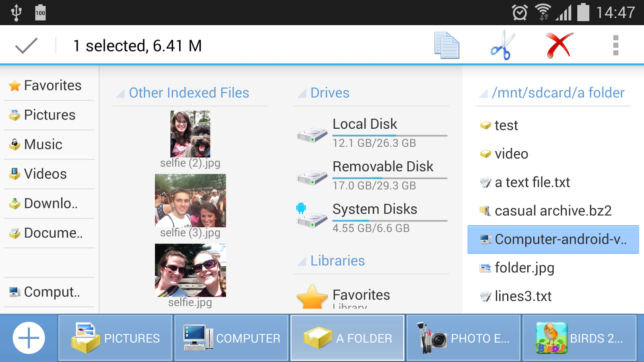Open the /mnt/sdcard/a folder path link
The width and height of the screenshot is (644, 362).
click(x=559, y=93)
